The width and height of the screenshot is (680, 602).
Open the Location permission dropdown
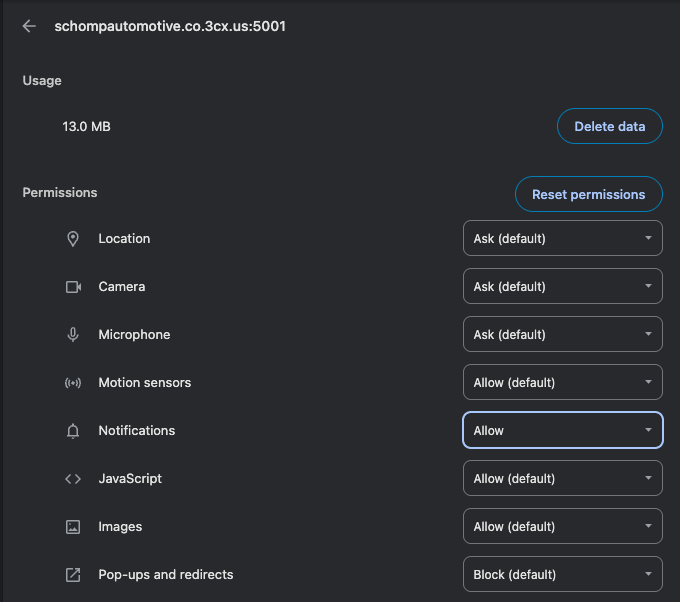click(562, 239)
